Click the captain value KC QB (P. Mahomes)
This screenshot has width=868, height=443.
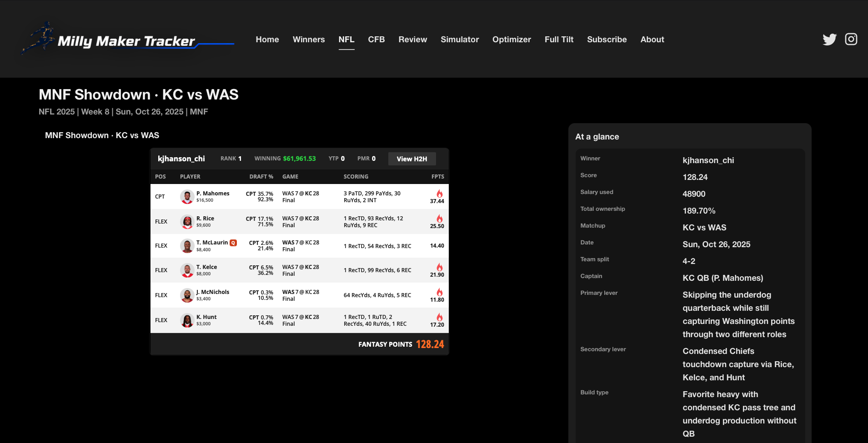(723, 278)
